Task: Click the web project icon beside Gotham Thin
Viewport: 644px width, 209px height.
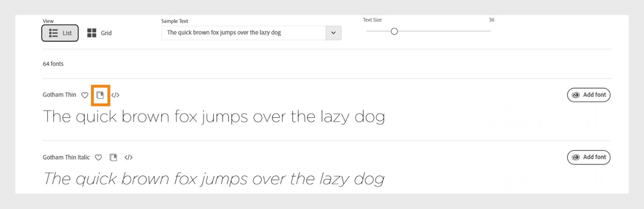Action: [x=100, y=95]
